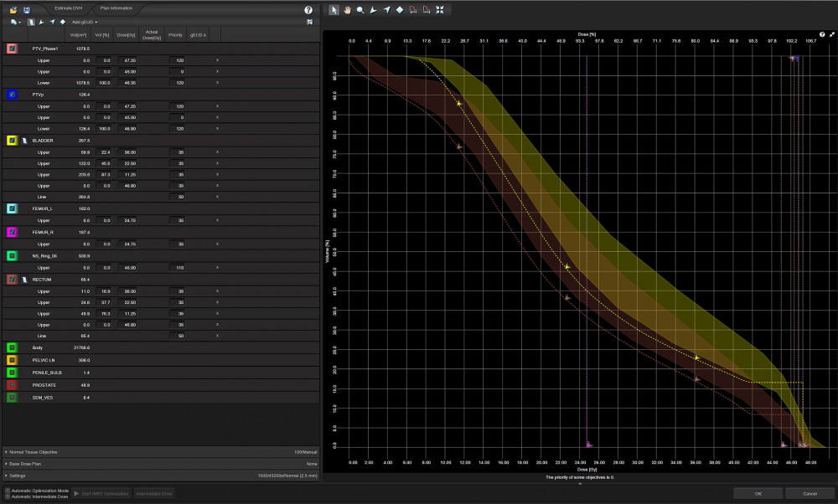Click the icon at right end of objectives toolbar

pos(309,22)
